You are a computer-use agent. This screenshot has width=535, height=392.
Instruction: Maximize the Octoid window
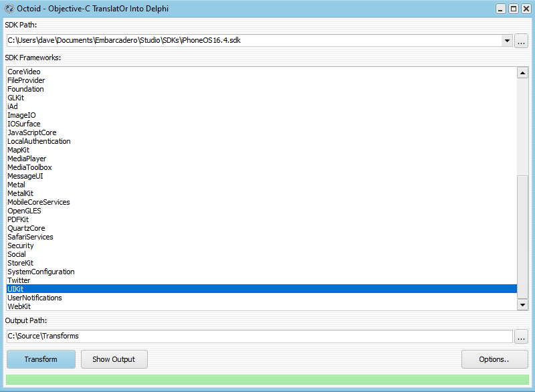click(x=514, y=9)
